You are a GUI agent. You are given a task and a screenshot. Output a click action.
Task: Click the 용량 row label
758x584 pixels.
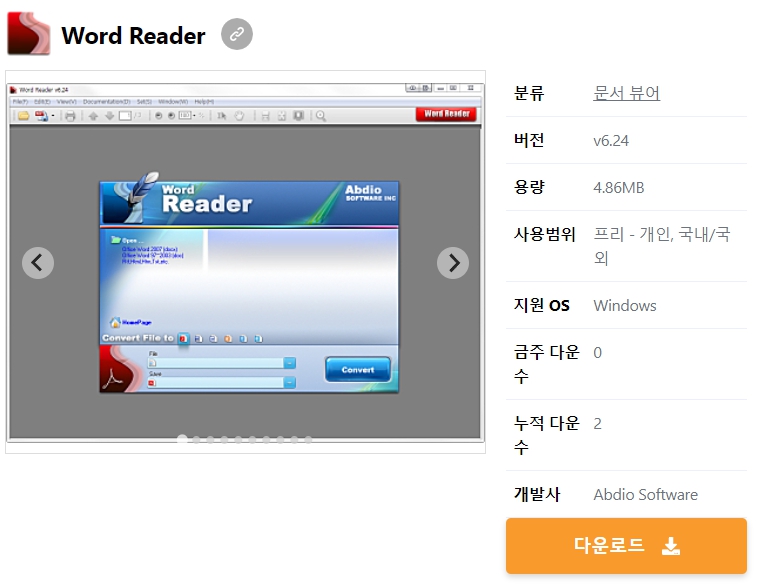529,187
